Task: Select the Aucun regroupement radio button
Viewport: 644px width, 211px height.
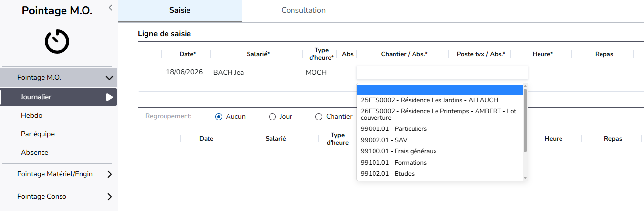Action: click(219, 117)
